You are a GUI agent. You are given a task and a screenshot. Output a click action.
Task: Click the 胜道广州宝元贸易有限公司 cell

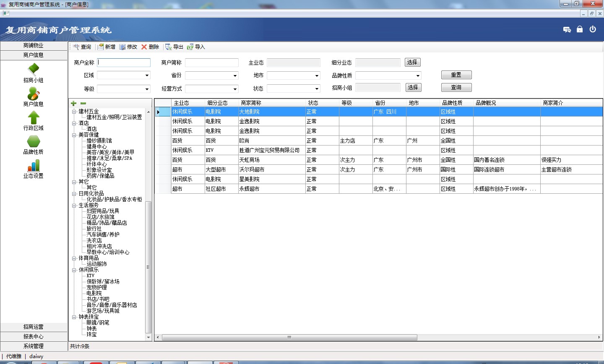click(272, 150)
